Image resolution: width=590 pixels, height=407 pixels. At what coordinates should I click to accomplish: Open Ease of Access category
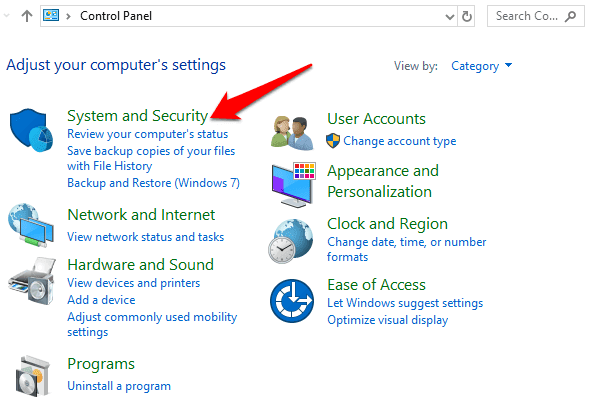376,285
